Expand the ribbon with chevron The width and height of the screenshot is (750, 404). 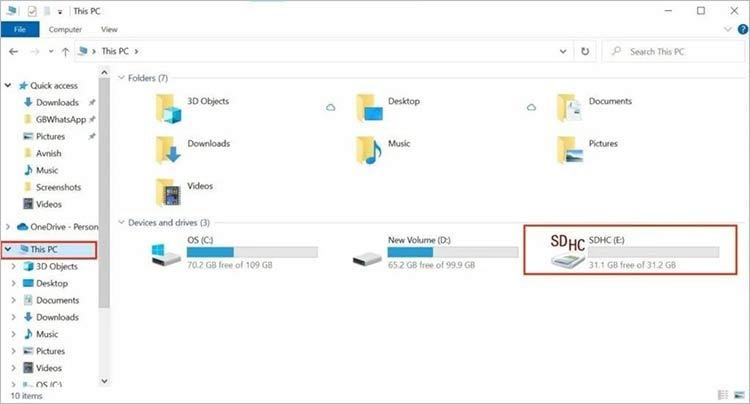(728, 29)
